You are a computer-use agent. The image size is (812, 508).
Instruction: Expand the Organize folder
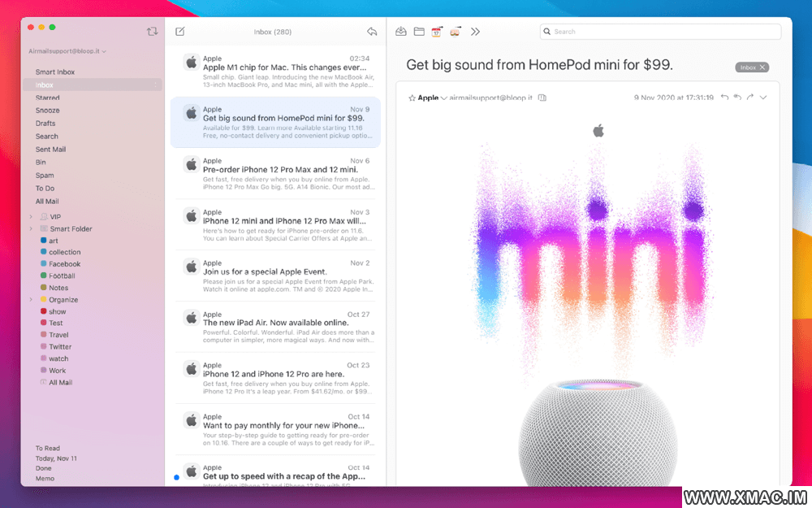point(31,300)
